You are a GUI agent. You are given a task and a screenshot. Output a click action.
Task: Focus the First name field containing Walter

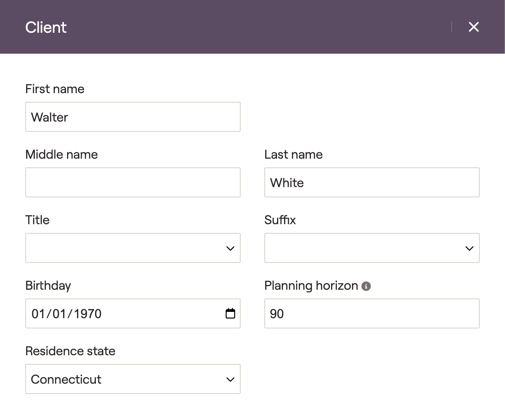coord(133,117)
